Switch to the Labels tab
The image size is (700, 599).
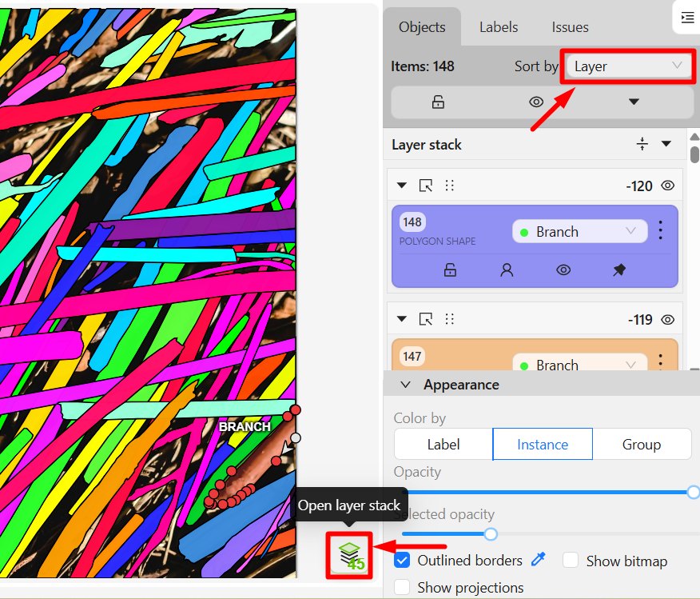point(498,27)
